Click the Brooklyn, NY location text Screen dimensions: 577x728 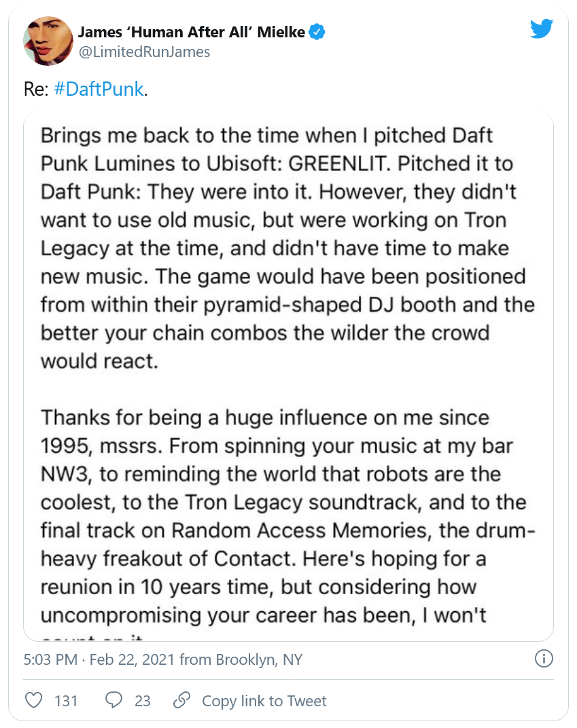(259, 659)
